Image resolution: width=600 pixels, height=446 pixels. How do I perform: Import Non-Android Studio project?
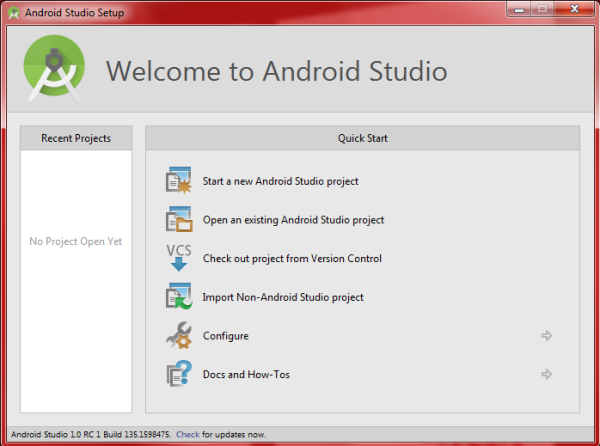point(283,297)
